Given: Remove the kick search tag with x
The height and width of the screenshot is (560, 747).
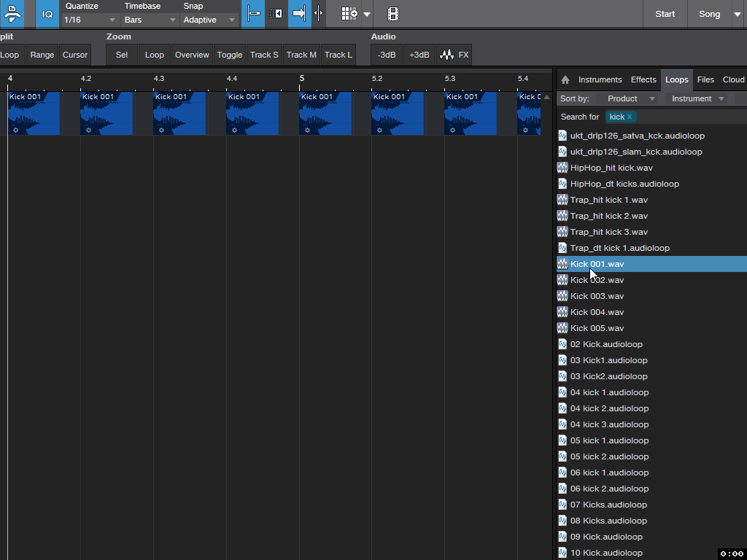Looking at the screenshot, I should [630, 117].
